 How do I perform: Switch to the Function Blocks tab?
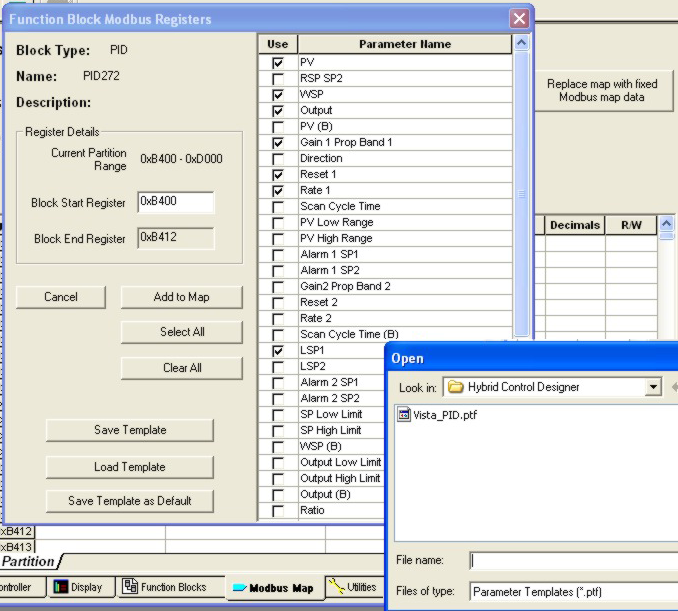click(164, 587)
